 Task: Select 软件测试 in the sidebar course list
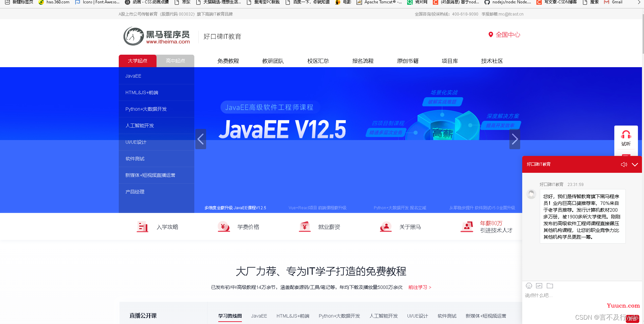pyautogui.click(x=157, y=159)
